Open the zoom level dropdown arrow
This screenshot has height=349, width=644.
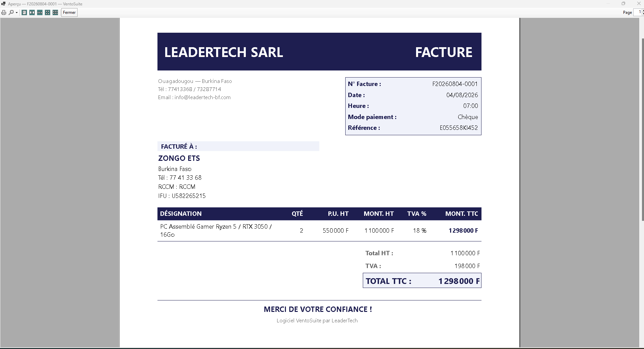pos(17,12)
